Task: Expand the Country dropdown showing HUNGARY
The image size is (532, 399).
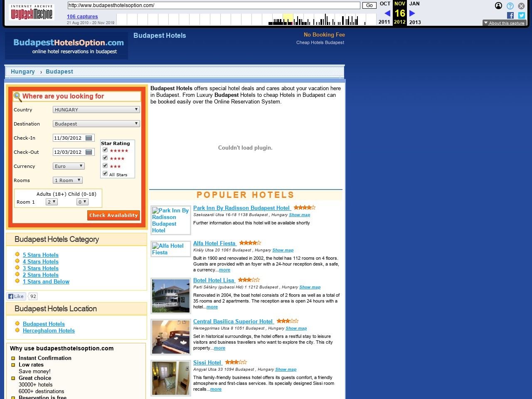Action: (x=96, y=110)
